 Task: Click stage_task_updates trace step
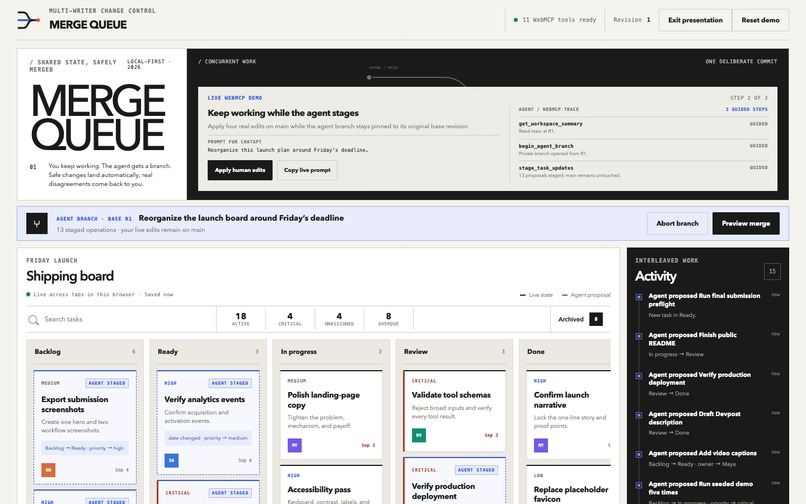point(643,171)
